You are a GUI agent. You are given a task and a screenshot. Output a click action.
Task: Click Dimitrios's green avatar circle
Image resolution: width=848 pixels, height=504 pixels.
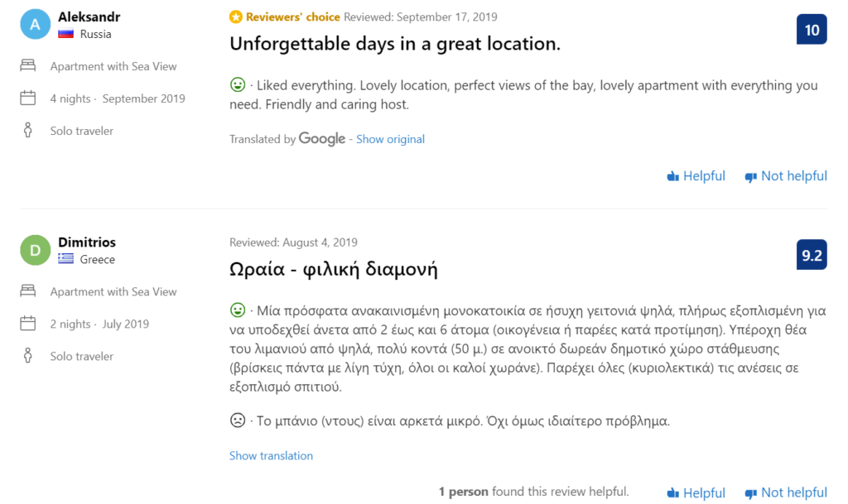[x=35, y=250]
